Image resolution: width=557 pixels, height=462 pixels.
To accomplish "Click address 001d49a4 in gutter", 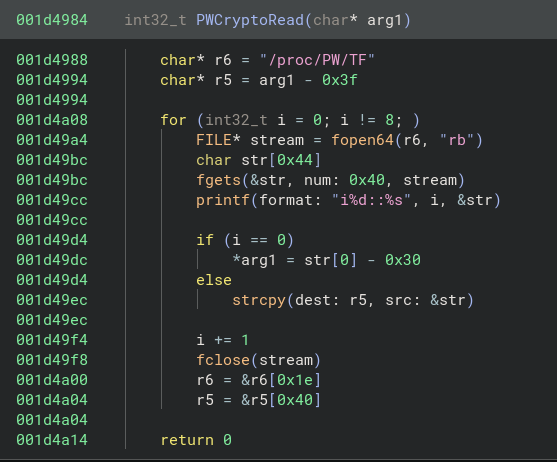I will coord(52,140).
